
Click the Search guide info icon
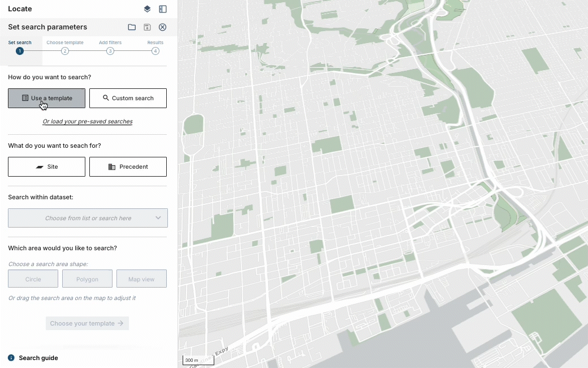[x=11, y=358]
